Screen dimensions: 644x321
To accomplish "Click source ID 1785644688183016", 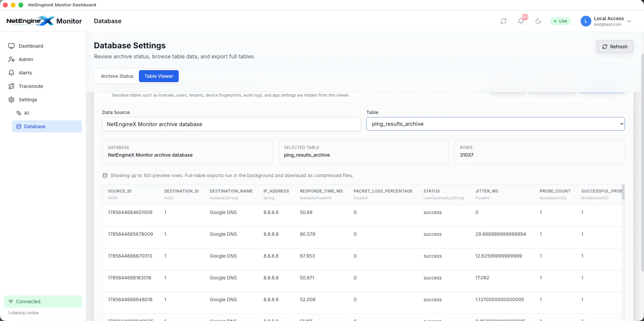I will pyautogui.click(x=130, y=278).
